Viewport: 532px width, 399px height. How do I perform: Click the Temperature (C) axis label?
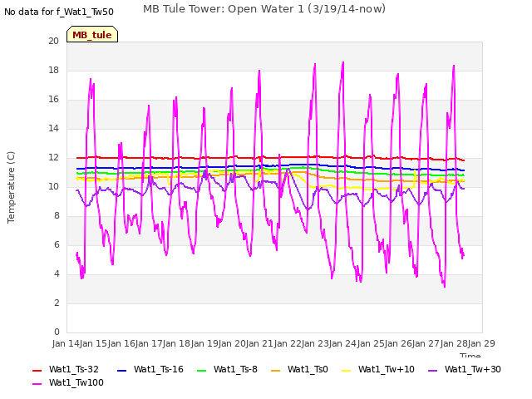click(11, 187)
